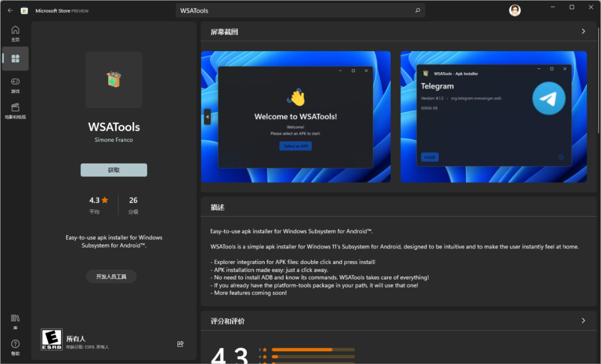Expand the screenshots section chevron

click(583, 32)
